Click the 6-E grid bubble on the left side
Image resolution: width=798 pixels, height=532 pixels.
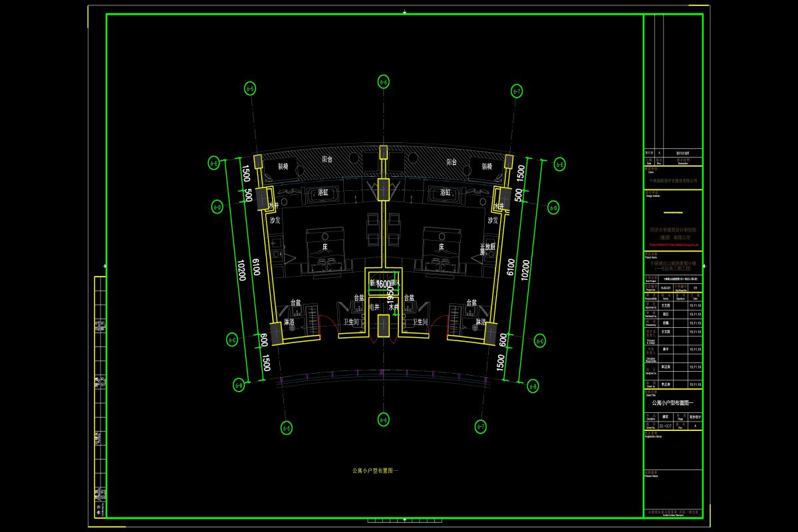coord(215,162)
